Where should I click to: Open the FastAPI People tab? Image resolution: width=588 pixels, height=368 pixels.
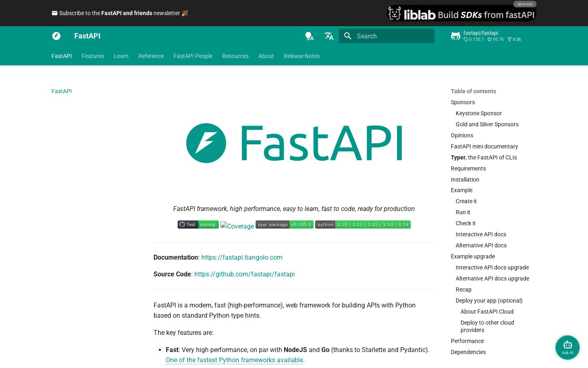point(193,56)
